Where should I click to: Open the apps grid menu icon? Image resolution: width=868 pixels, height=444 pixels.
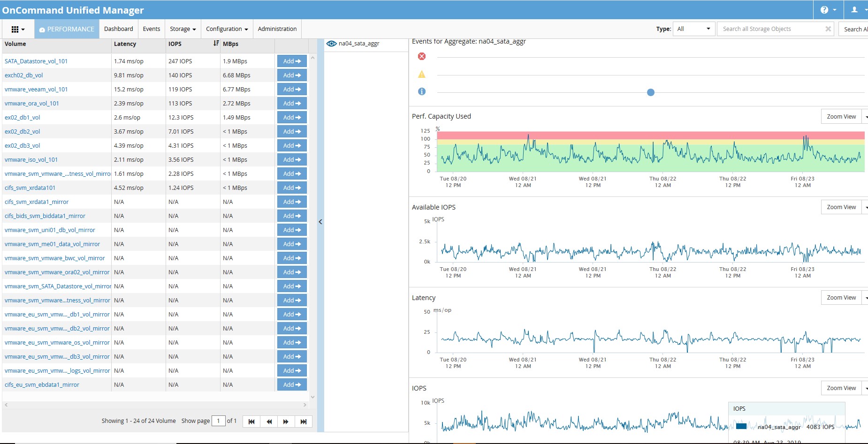[17, 29]
